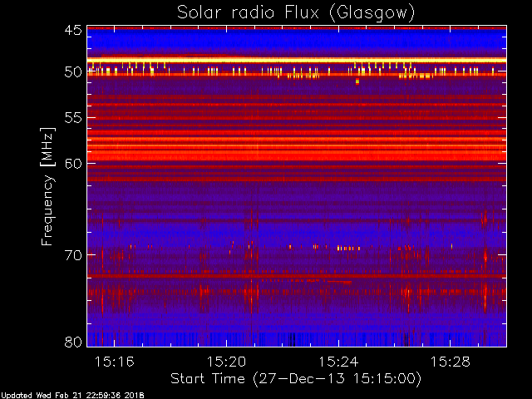Click the Updated timestamp text at bottom-left
Screen dimensions: 532x399
[71, 395]
